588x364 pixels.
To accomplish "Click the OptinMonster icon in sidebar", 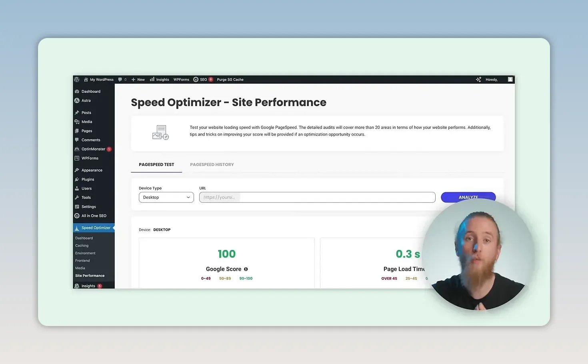I will coord(77,149).
